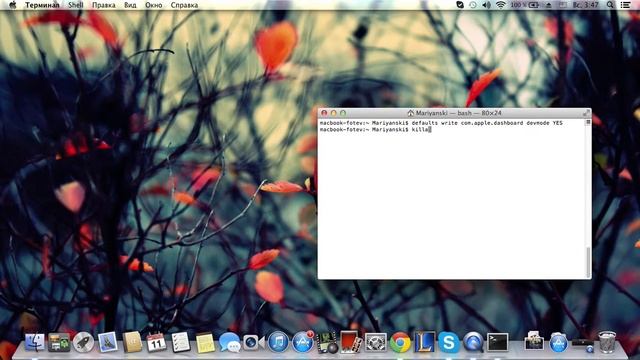Click the Wi-Fi status icon

[x=500, y=5]
